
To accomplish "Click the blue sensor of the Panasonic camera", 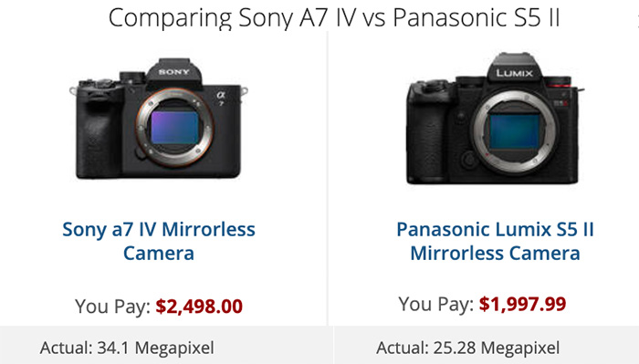I will coord(514,131).
